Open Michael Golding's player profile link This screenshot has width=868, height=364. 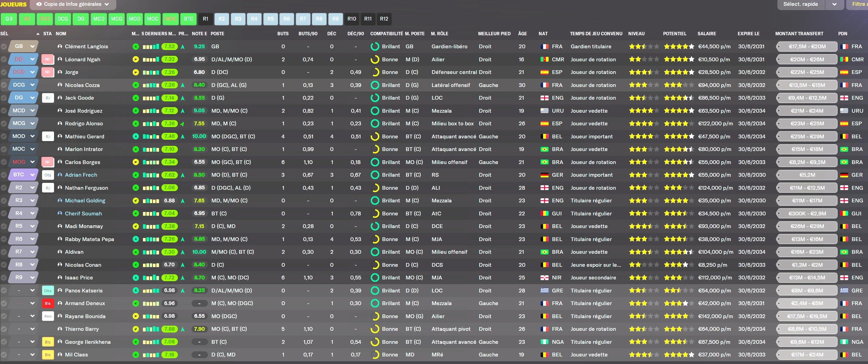pyautogui.click(x=85, y=201)
